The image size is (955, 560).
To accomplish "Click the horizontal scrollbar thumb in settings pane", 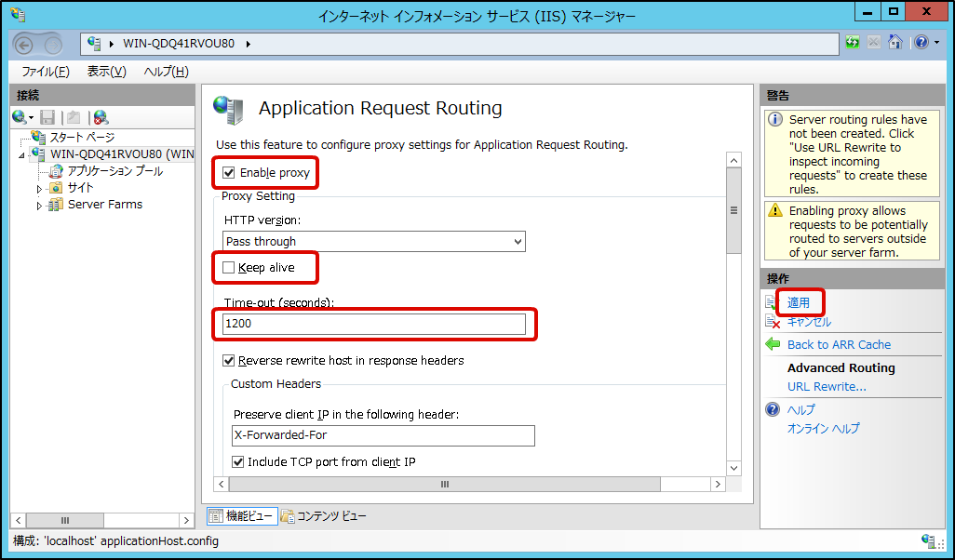I will [x=445, y=484].
